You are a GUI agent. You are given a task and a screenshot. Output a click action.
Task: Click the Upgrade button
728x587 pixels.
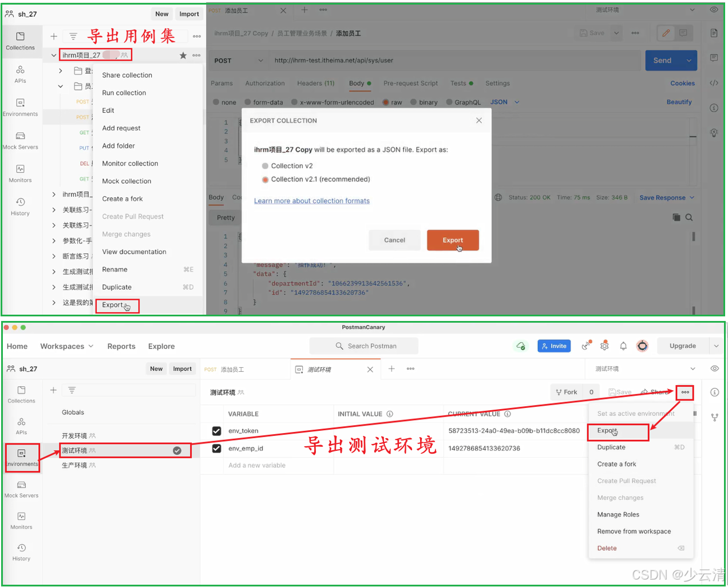pos(683,346)
